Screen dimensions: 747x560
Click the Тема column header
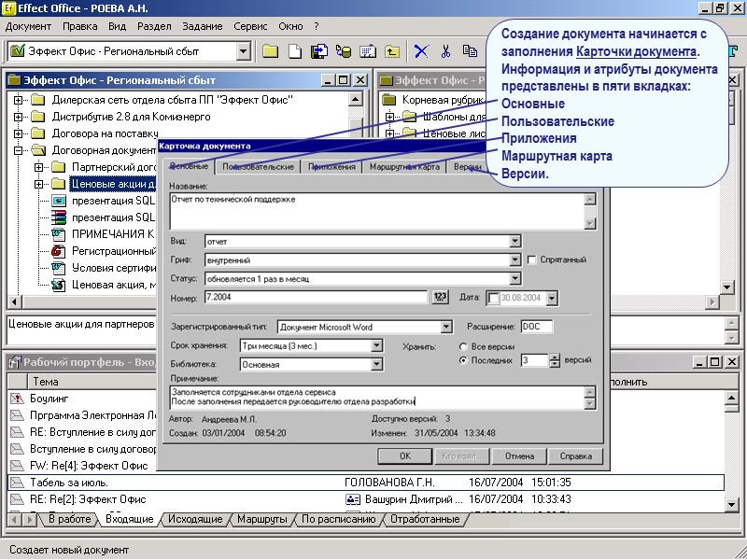pos(92,382)
